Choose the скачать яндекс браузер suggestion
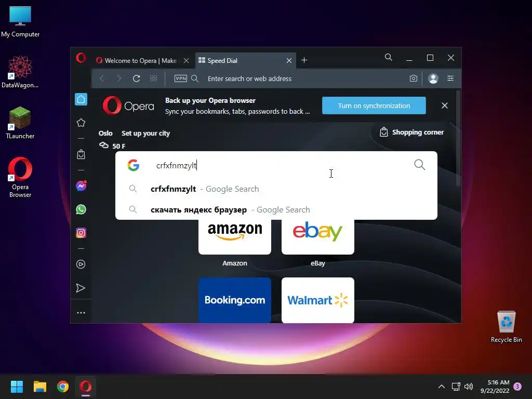This screenshot has height=399, width=532. coord(276,210)
